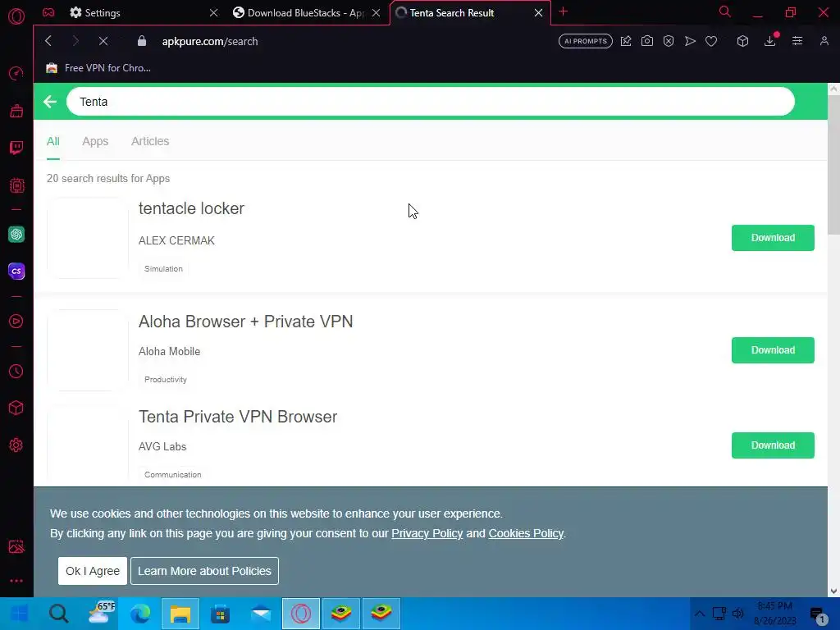
Task: Open the Opera menu logo
Action: tap(16, 16)
